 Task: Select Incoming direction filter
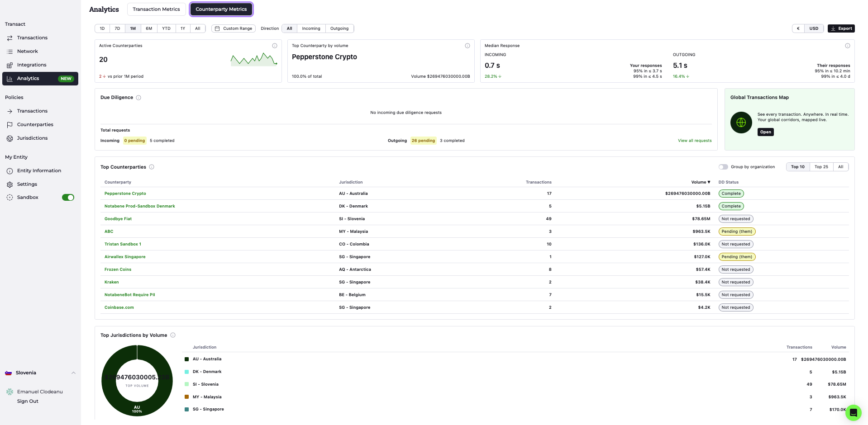coord(311,28)
